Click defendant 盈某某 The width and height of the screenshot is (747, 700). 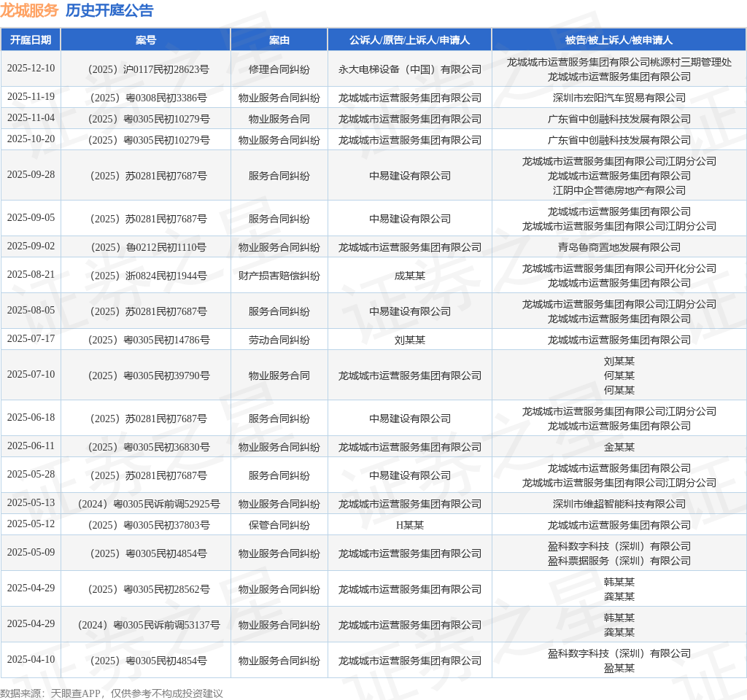(619, 669)
